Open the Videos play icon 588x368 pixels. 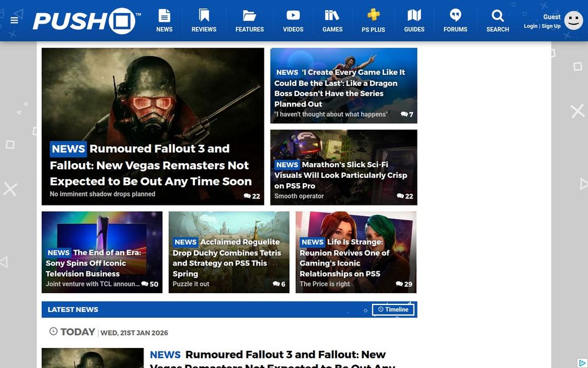[293, 15]
